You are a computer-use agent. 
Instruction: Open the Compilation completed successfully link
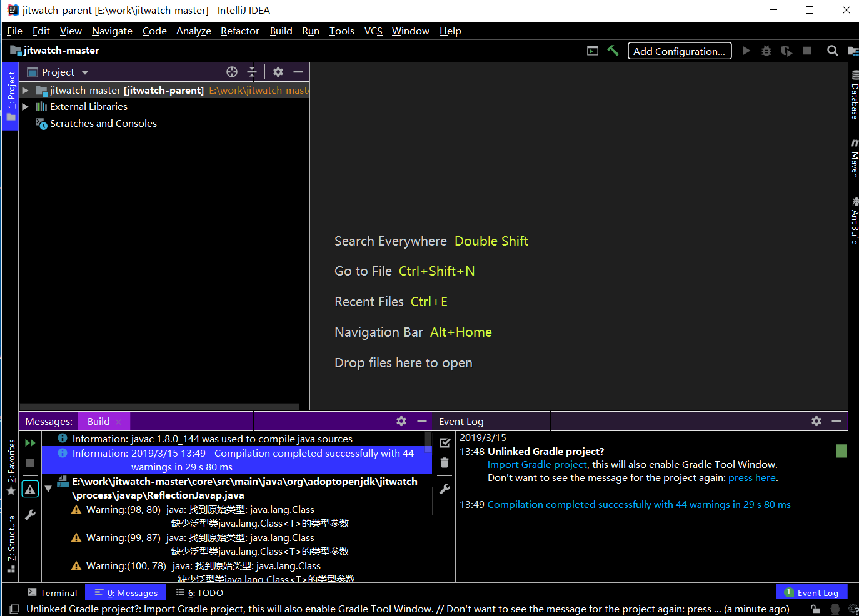[639, 504]
